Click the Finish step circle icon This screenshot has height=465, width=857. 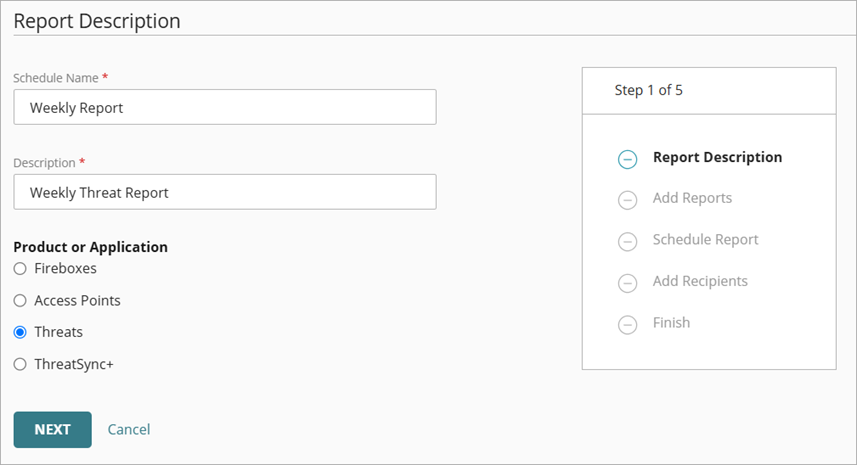click(x=628, y=324)
